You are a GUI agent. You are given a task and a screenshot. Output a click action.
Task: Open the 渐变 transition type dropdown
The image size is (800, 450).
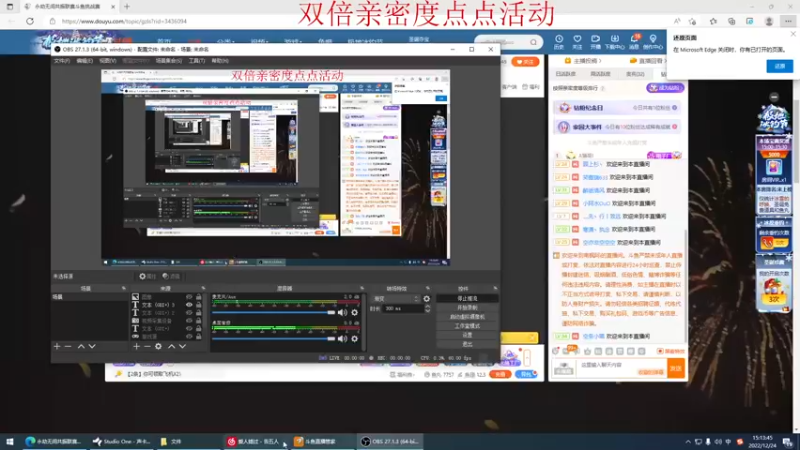(x=396, y=299)
